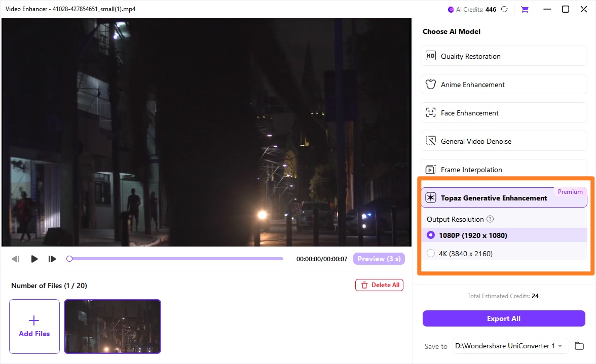Click the Total Estimated Credits: 24 text
Image resolution: width=596 pixels, height=364 pixels.
coord(503,296)
